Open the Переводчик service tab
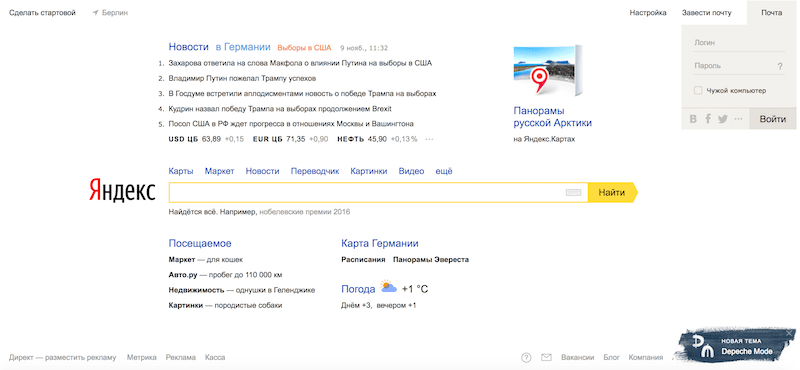Screen dimensions: 800x370 pyautogui.click(x=315, y=171)
